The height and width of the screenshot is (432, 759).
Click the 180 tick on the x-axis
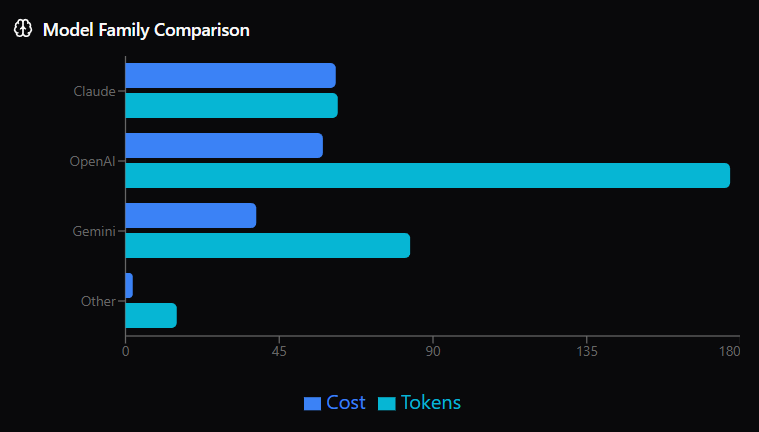(x=730, y=351)
